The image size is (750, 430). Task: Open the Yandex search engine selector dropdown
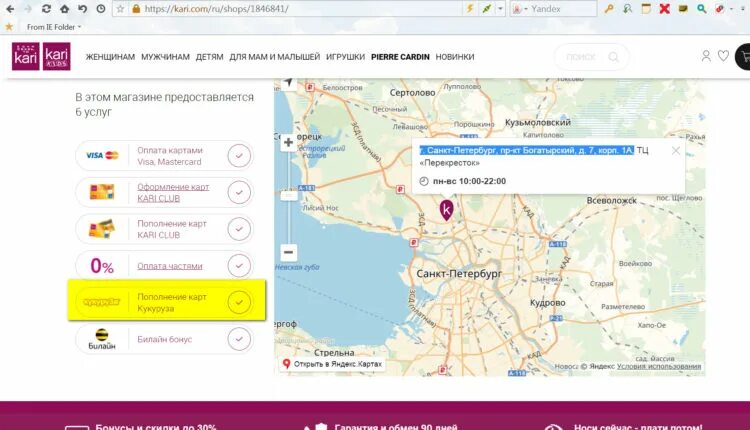tap(519, 9)
